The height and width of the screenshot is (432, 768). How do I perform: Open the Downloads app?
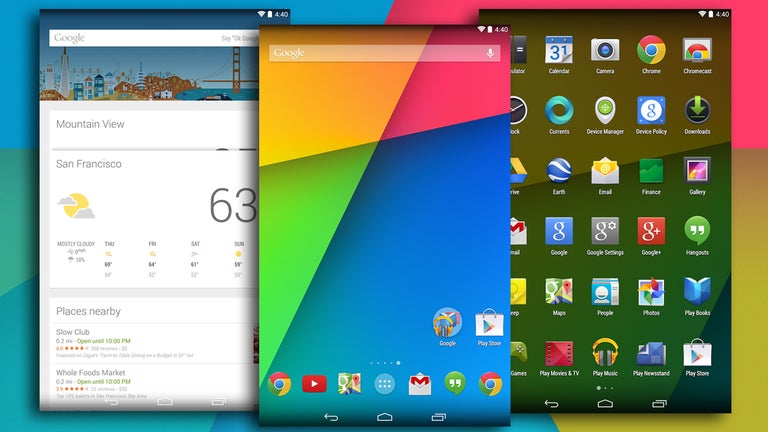(x=697, y=115)
